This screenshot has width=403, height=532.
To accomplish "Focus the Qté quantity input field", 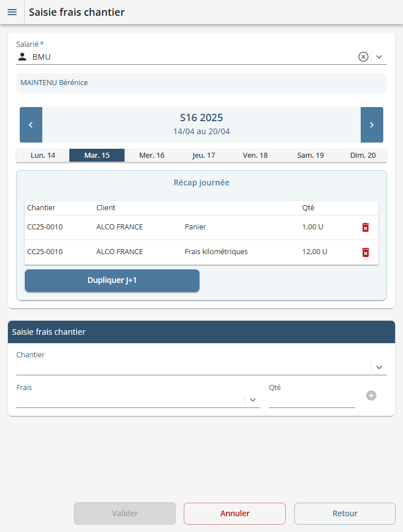I will pyautogui.click(x=312, y=400).
